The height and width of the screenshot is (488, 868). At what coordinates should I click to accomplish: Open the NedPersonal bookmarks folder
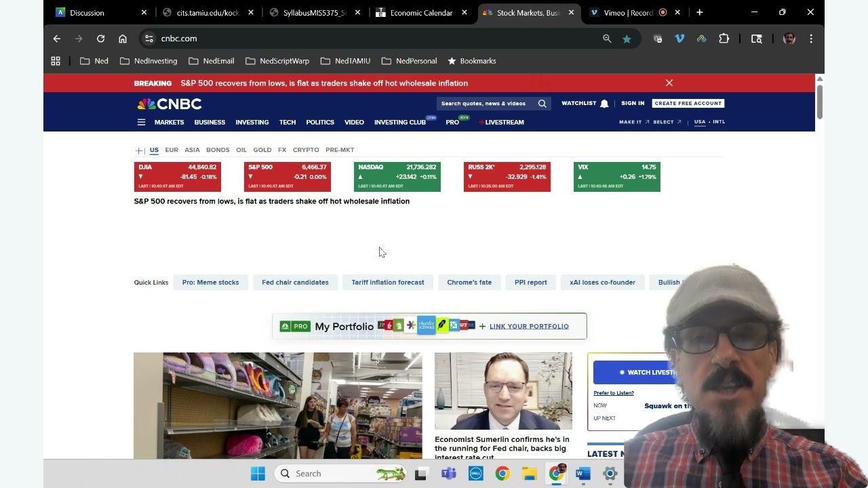[x=410, y=61]
